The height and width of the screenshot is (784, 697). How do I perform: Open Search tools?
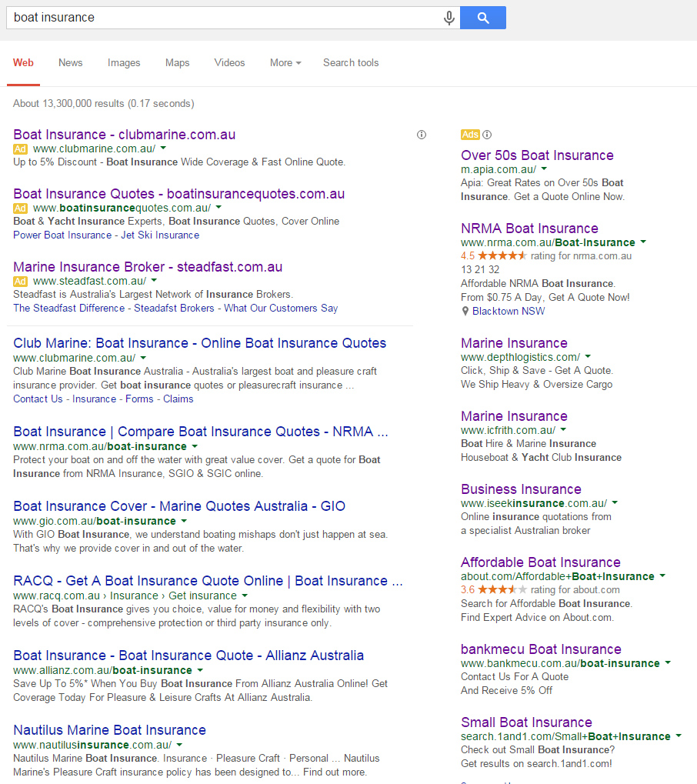351,63
